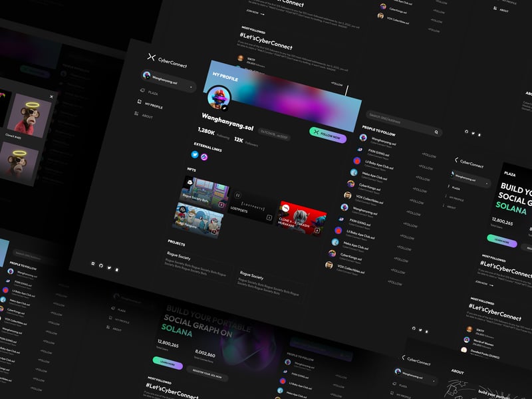Click the back chevron beside CyberConnect in right Plaza window
This screenshot has width=532, height=399.
pyautogui.click(x=456, y=160)
